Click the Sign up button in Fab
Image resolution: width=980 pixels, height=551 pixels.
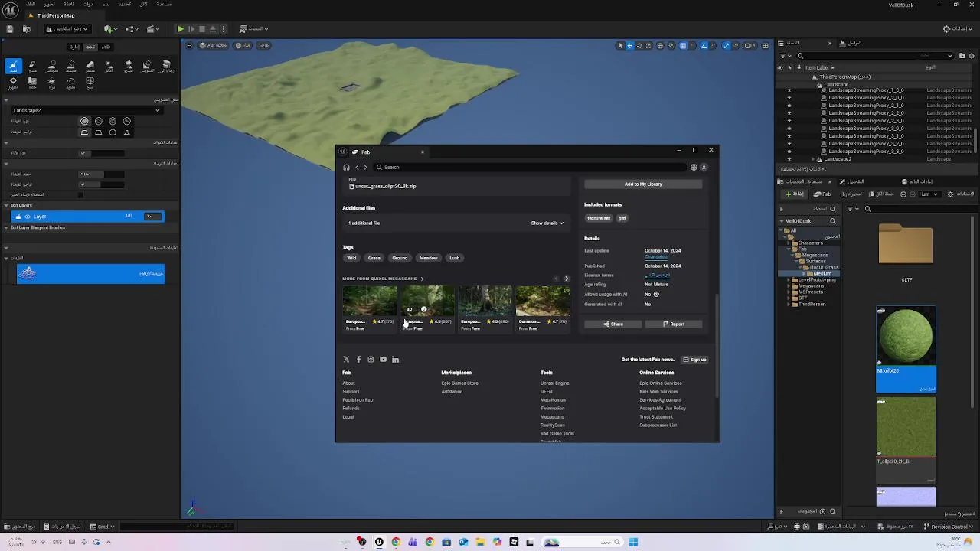click(695, 360)
